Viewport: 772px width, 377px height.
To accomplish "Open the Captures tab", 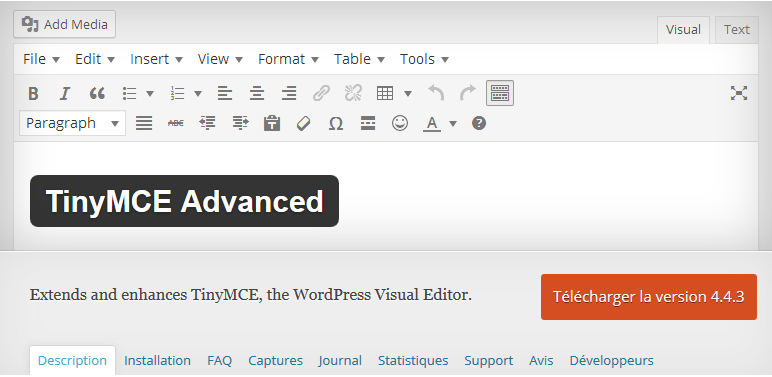I will [275, 361].
